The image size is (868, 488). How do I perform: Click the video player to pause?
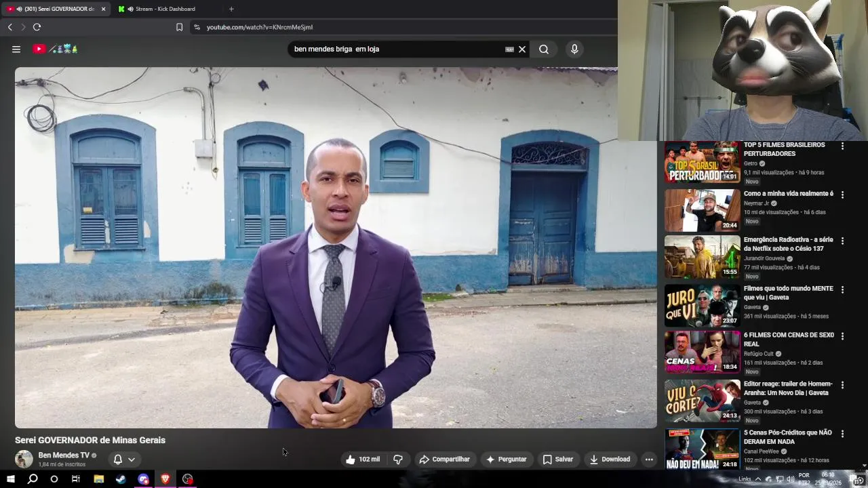point(336,247)
